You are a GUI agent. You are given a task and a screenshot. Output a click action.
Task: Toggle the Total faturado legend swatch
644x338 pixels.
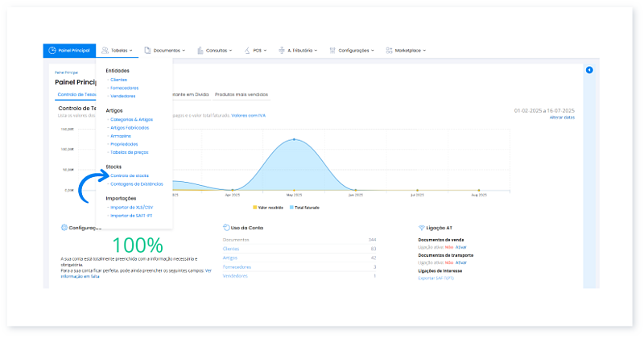coord(292,208)
